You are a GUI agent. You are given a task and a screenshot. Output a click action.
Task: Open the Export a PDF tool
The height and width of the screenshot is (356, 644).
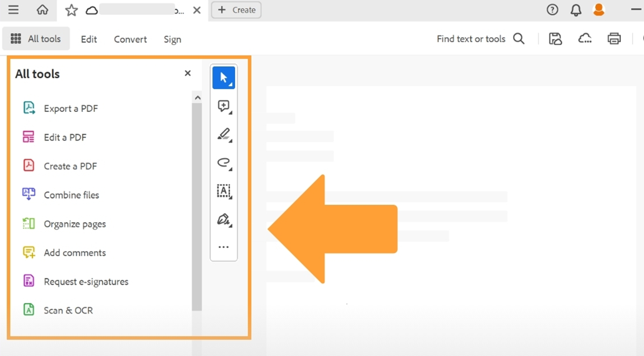[x=71, y=108]
